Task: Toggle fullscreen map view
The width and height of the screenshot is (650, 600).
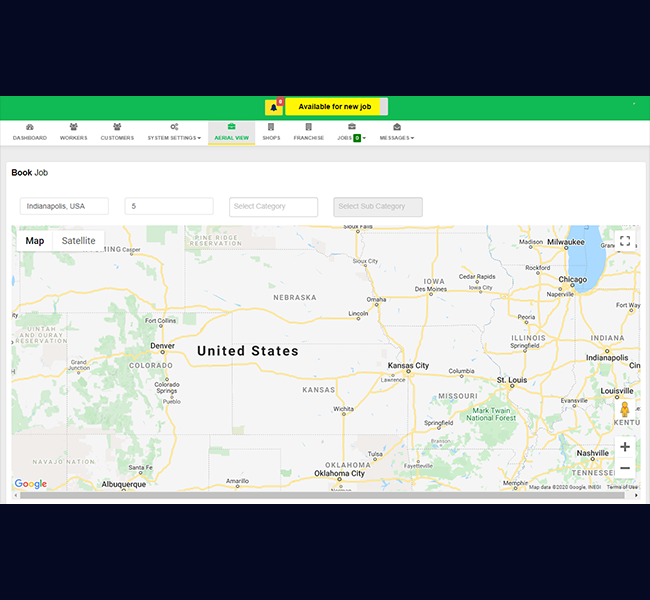Action: pyautogui.click(x=625, y=241)
